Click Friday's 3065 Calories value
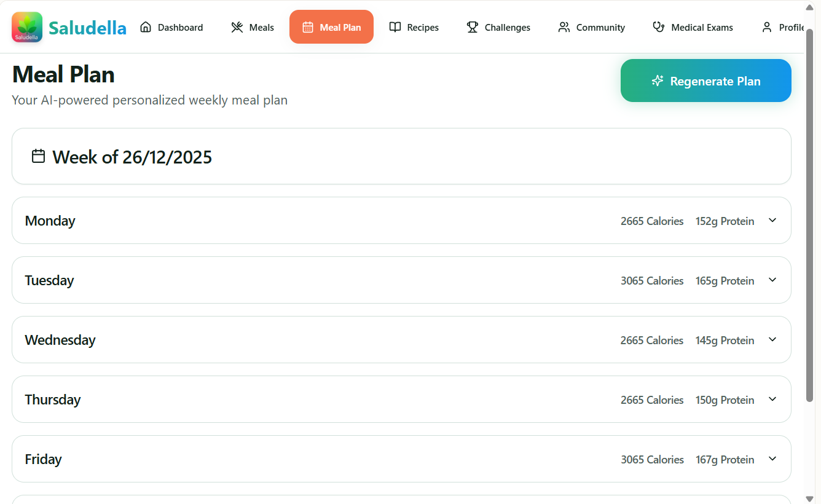Viewport: 821px width, 504px height. (x=652, y=460)
